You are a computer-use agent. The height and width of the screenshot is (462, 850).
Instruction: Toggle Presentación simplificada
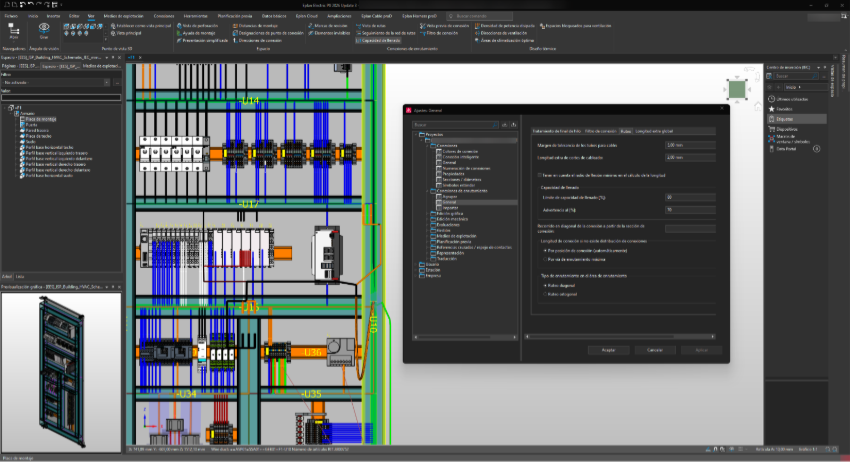click(202, 41)
